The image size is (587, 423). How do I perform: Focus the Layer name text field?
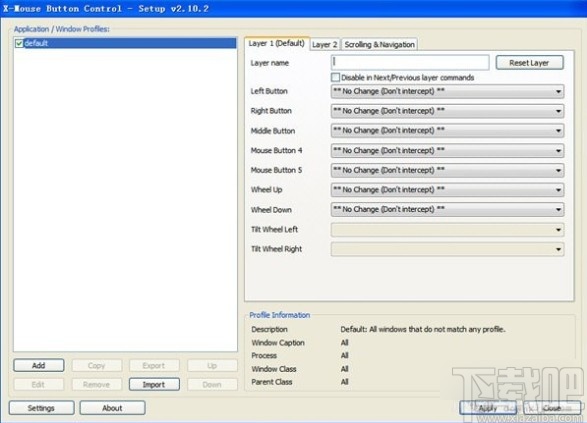pyautogui.click(x=410, y=63)
